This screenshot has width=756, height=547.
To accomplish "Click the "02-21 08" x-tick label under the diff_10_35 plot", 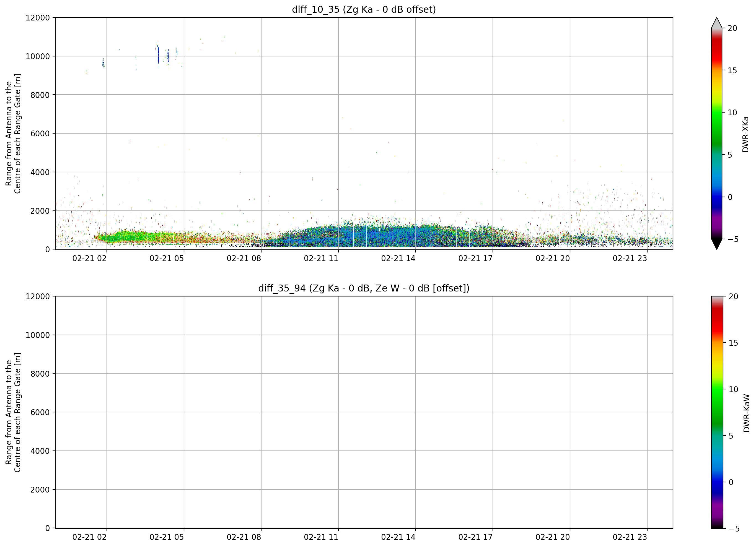I will coord(244,259).
